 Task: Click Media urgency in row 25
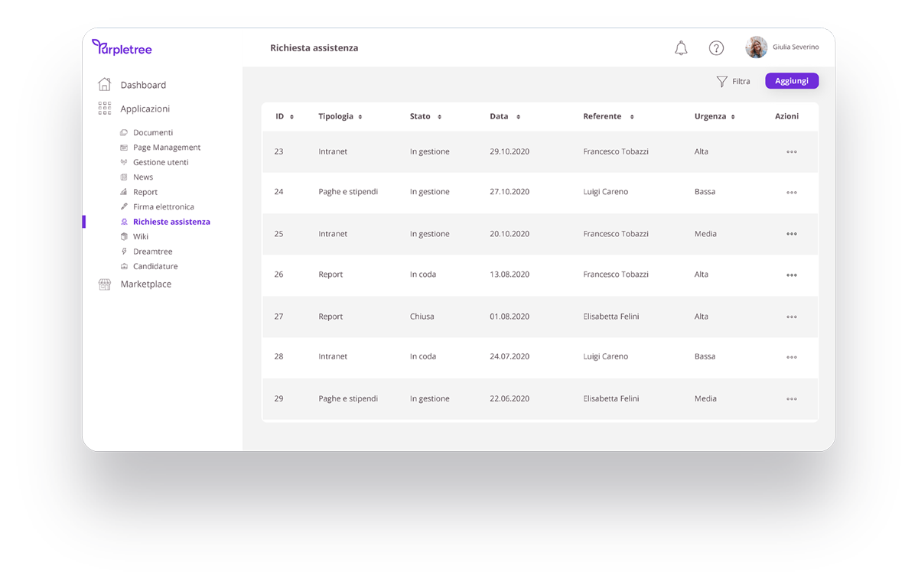click(x=705, y=234)
